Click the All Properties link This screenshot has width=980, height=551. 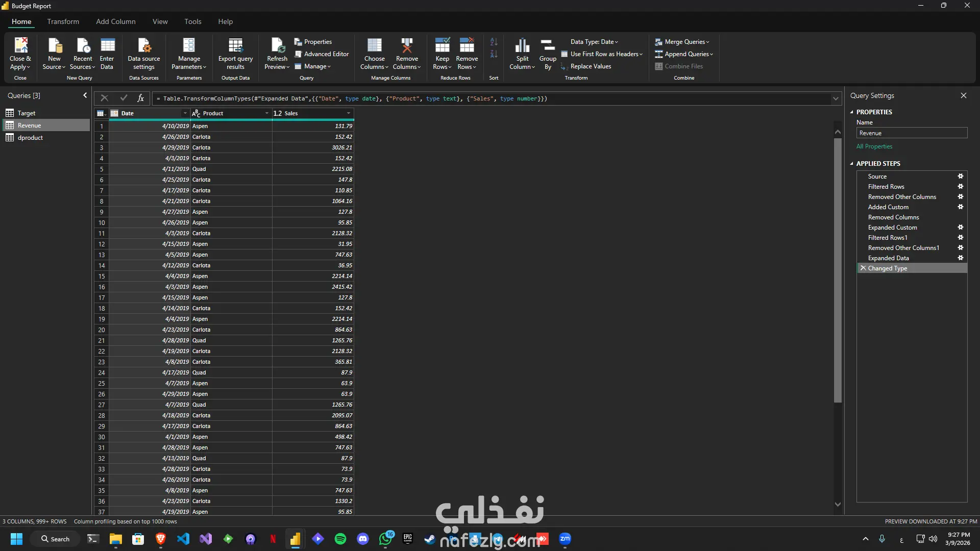874,146
